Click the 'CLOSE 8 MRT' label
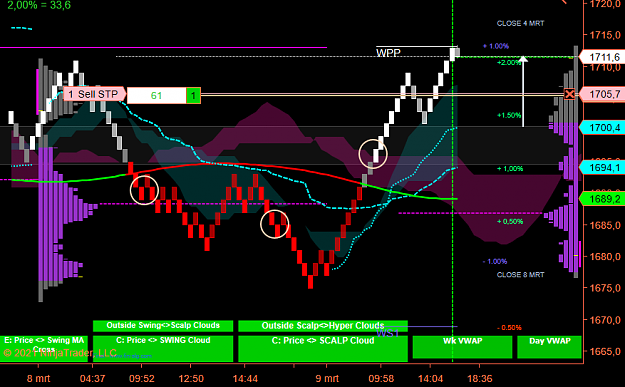The width and height of the screenshot is (625, 387). point(520,275)
